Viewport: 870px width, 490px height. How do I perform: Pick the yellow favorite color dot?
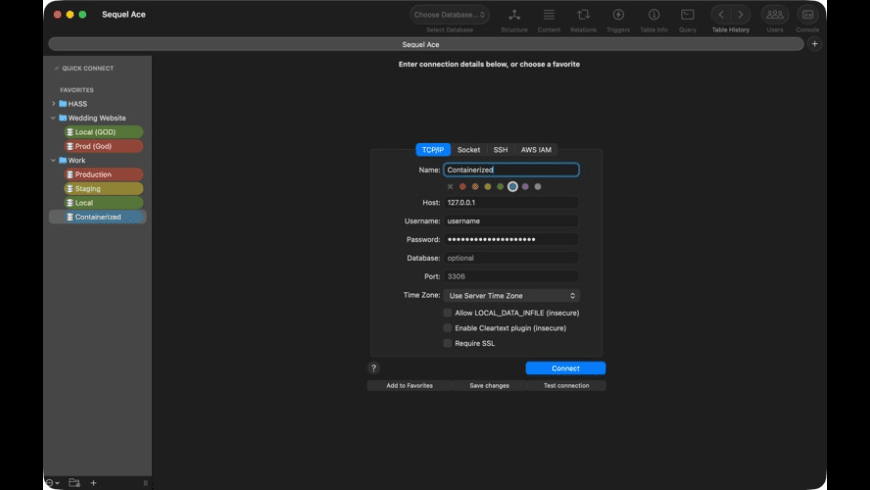tap(488, 186)
